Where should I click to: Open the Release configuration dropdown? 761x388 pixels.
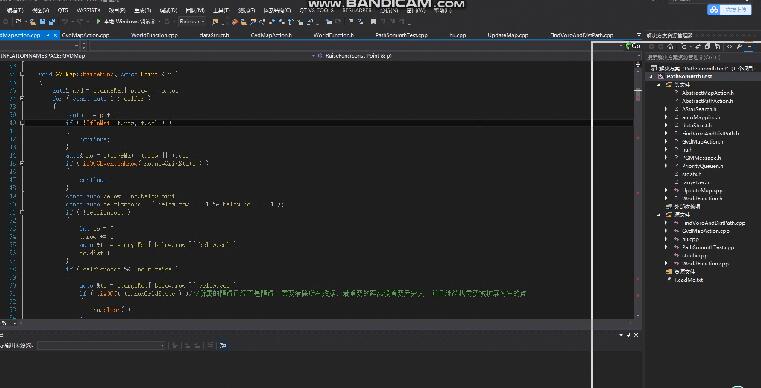pyautogui.click(x=191, y=22)
